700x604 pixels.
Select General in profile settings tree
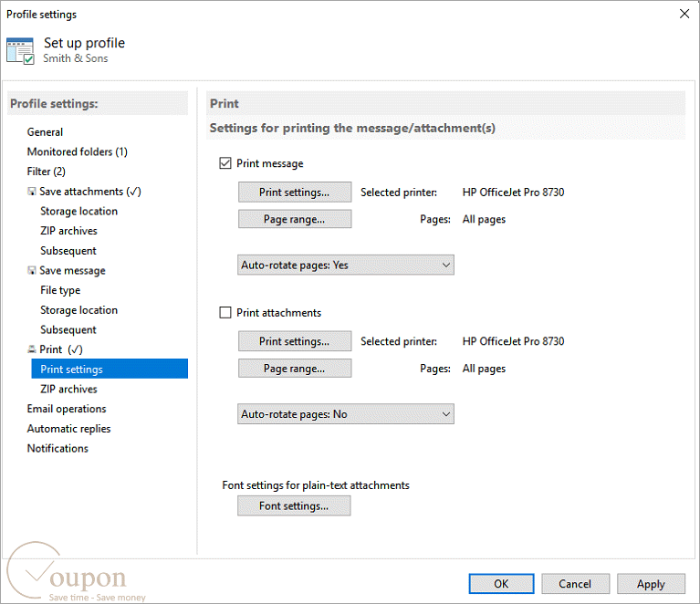pyautogui.click(x=45, y=132)
